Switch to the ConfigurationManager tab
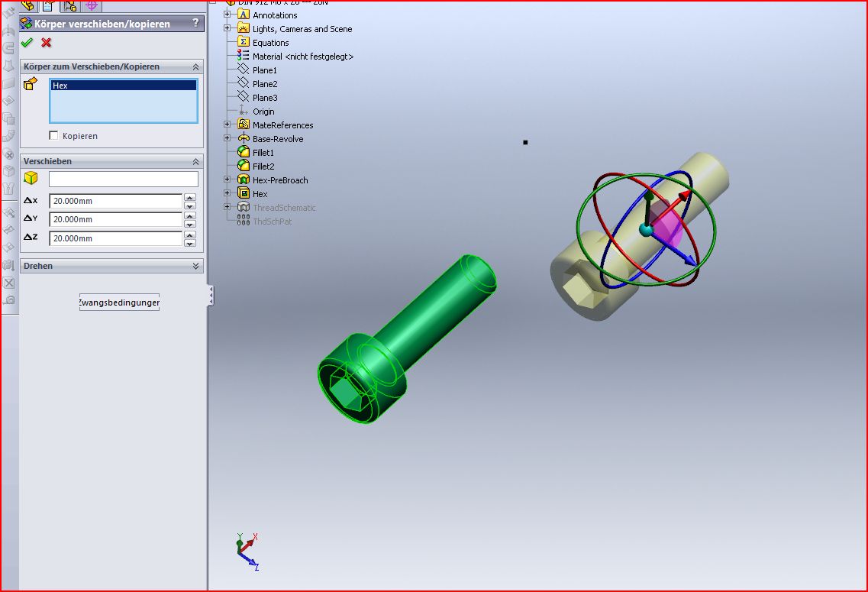 coord(70,5)
